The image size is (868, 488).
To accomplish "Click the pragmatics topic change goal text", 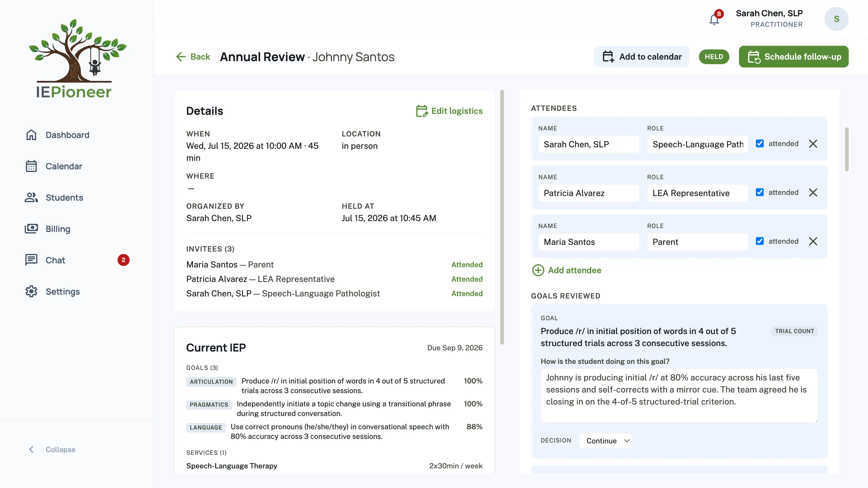I will (x=344, y=408).
